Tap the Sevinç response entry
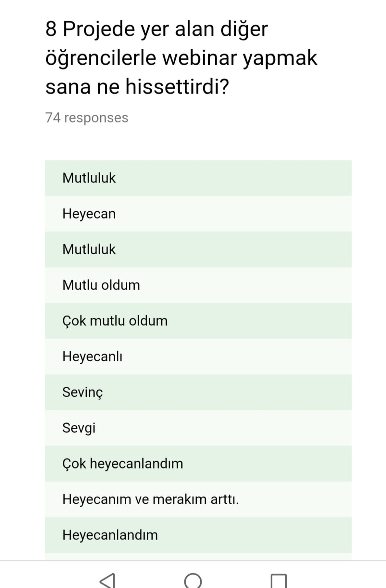Screen dimensions: 386x588 pyautogui.click(x=198, y=392)
